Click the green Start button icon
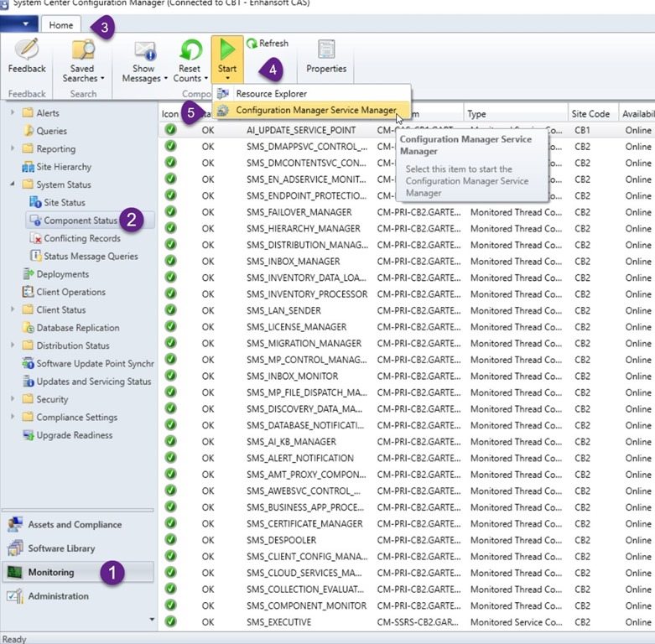Viewport: 655px width, 644px height. point(227,50)
